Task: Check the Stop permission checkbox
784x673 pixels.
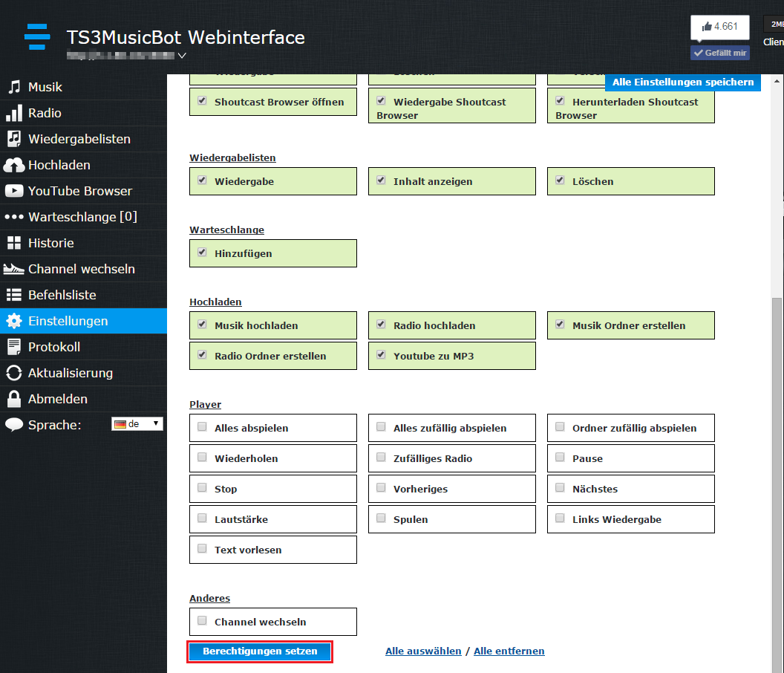Action: pyautogui.click(x=202, y=488)
